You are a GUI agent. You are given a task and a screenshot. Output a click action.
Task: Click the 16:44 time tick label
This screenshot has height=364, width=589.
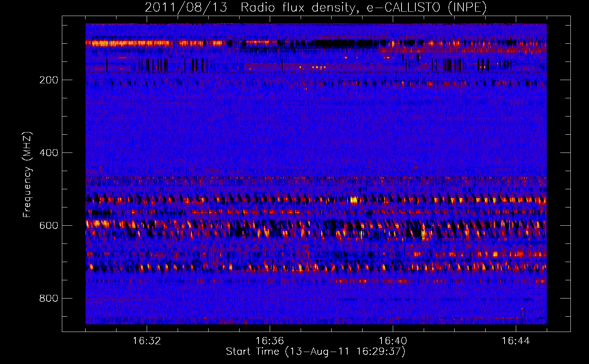[516, 341]
